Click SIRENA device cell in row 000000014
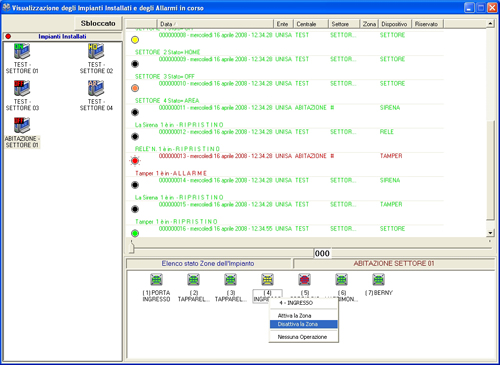The height and width of the screenshot is (365, 500). [x=390, y=180]
